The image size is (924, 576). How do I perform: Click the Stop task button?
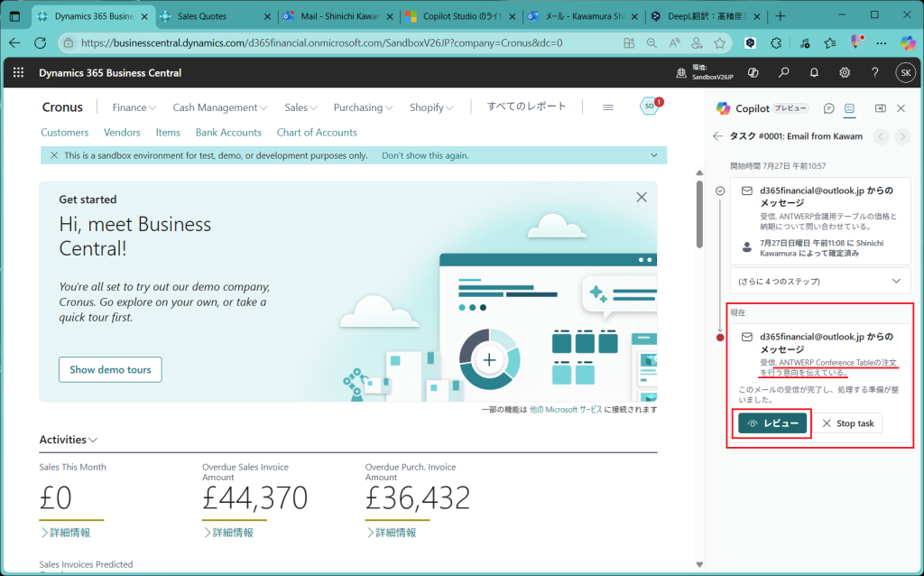[848, 423]
